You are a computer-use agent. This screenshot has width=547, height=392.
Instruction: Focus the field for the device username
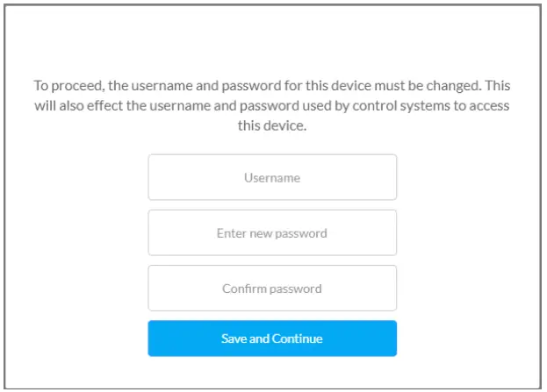[x=272, y=177]
